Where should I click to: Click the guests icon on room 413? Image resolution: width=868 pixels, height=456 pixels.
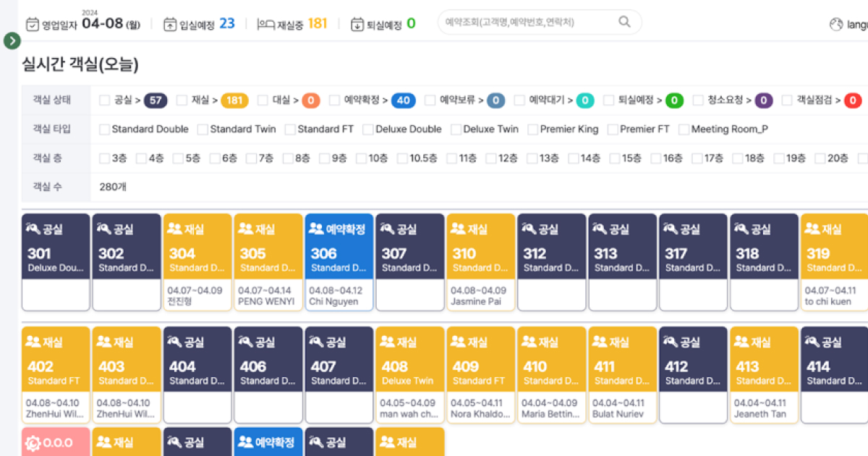[742, 342]
